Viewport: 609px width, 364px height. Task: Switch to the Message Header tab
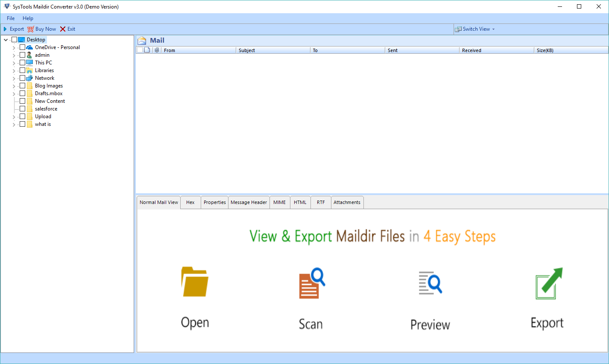coord(249,202)
